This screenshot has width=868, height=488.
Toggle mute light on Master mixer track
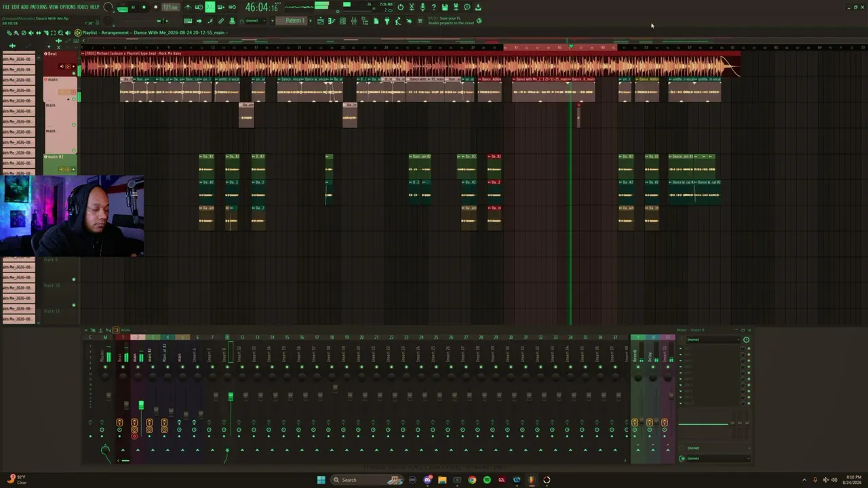105,367
